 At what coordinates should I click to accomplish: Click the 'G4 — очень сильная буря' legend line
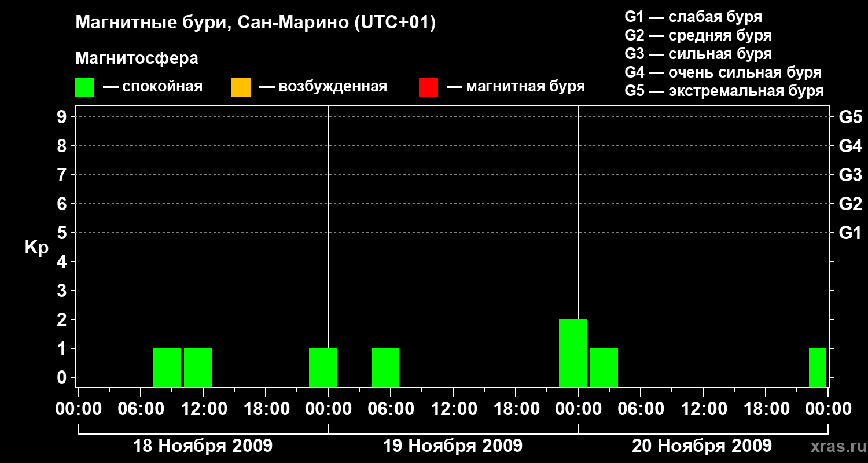point(723,72)
